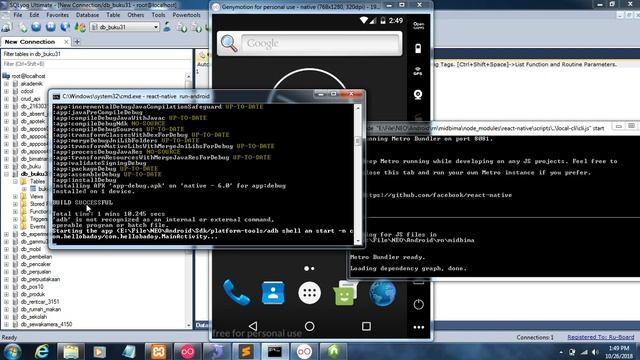Open the Genymotion more options ellipsis

(418, 327)
